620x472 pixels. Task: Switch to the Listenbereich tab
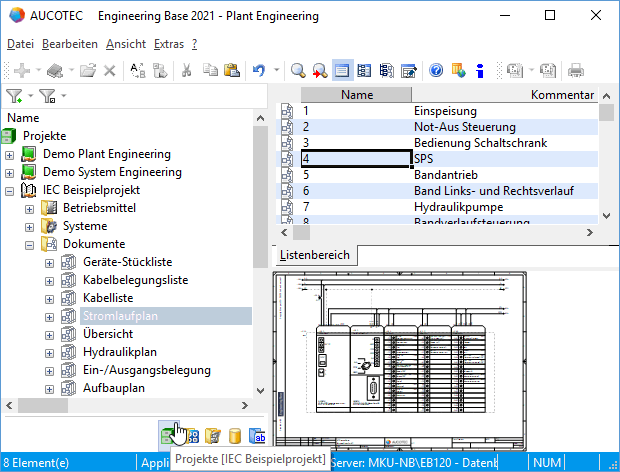(x=314, y=255)
